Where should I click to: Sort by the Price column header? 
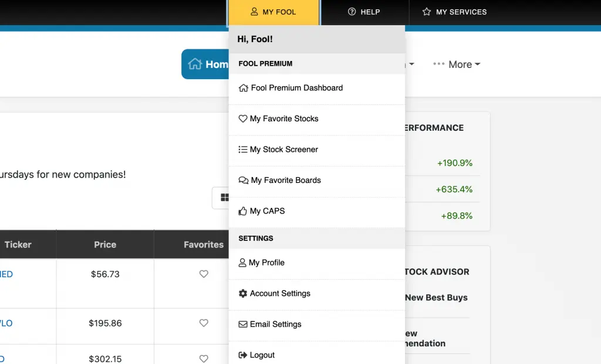point(105,244)
